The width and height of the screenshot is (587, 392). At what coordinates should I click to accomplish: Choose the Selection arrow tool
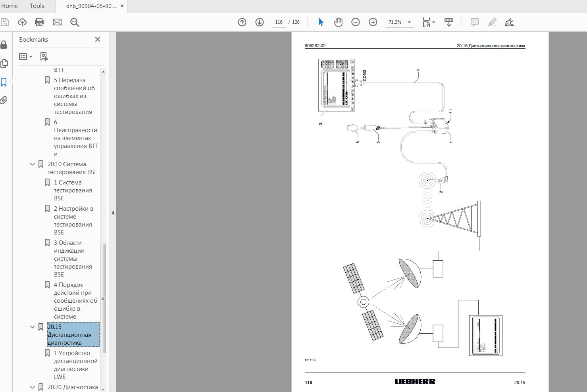[x=321, y=22]
